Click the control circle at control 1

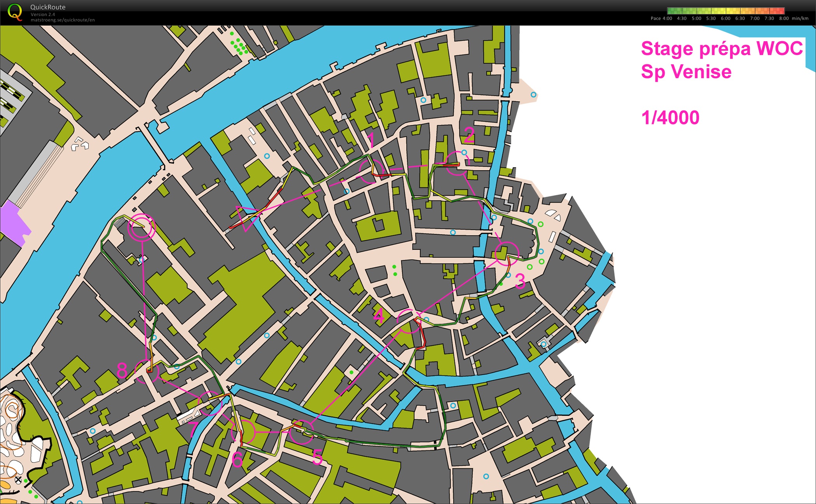372,171
